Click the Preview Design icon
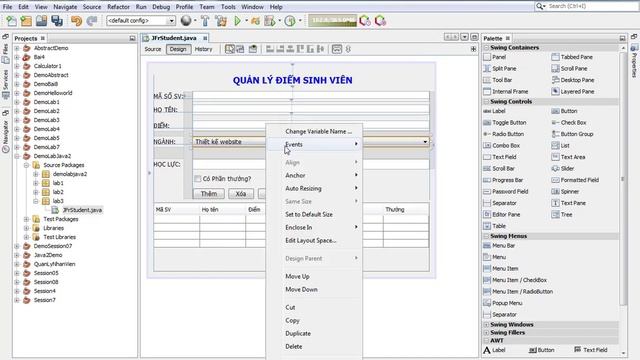640x360 pixels. click(x=253, y=49)
